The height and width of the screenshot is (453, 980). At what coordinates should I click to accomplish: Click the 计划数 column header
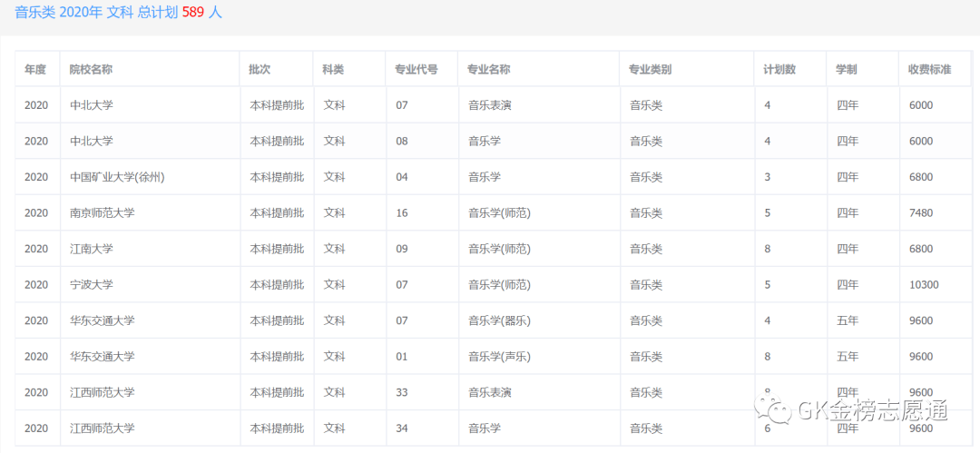pyautogui.click(x=779, y=70)
